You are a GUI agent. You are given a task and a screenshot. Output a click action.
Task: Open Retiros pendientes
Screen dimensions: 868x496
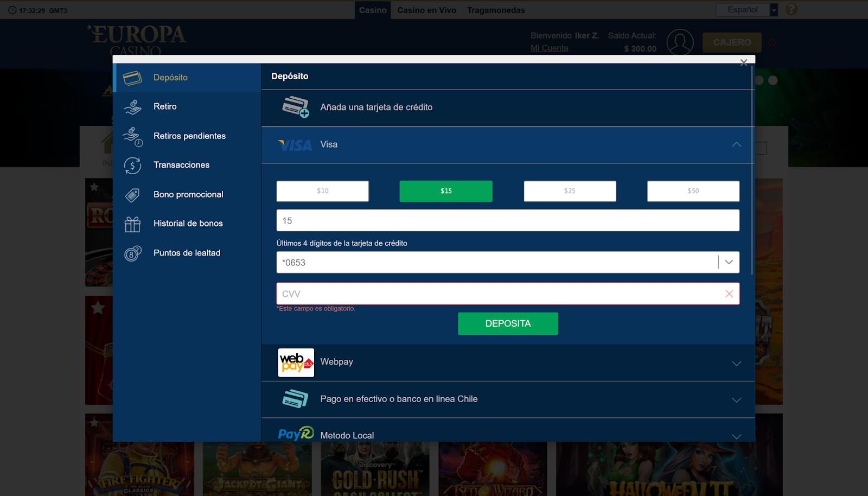[x=187, y=136]
